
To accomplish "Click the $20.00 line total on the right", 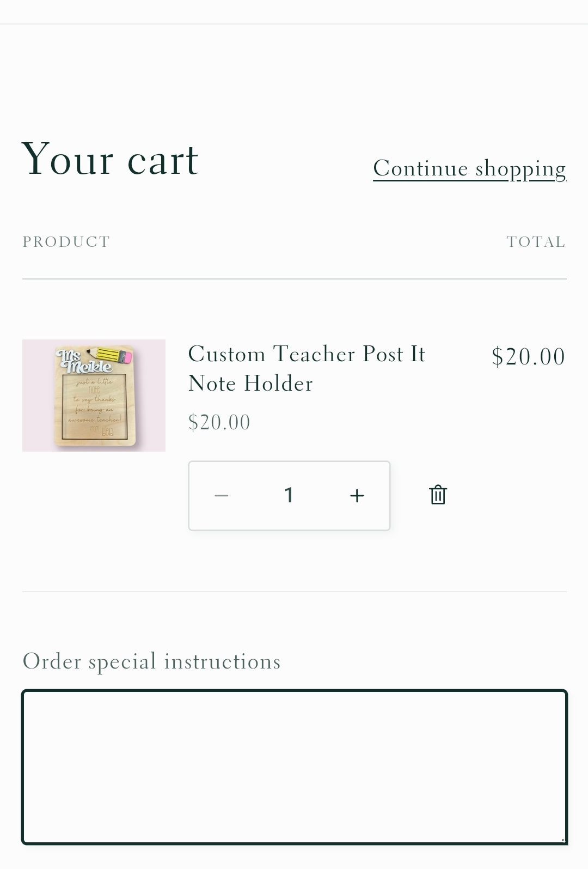I will [528, 357].
